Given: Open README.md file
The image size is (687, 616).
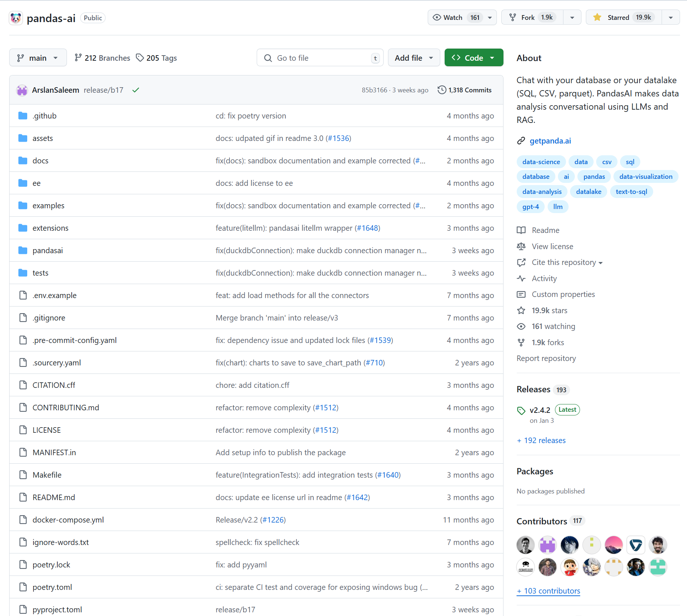Looking at the screenshot, I should 54,498.
